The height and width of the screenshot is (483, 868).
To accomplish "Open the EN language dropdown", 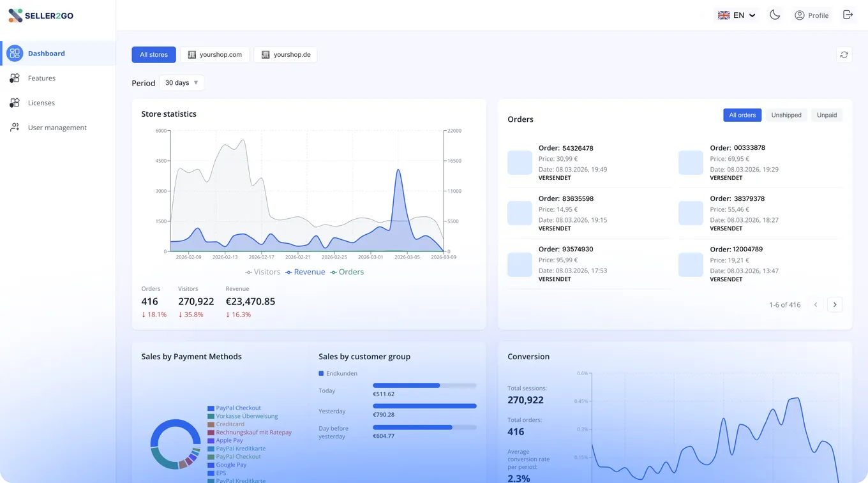I will point(737,15).
